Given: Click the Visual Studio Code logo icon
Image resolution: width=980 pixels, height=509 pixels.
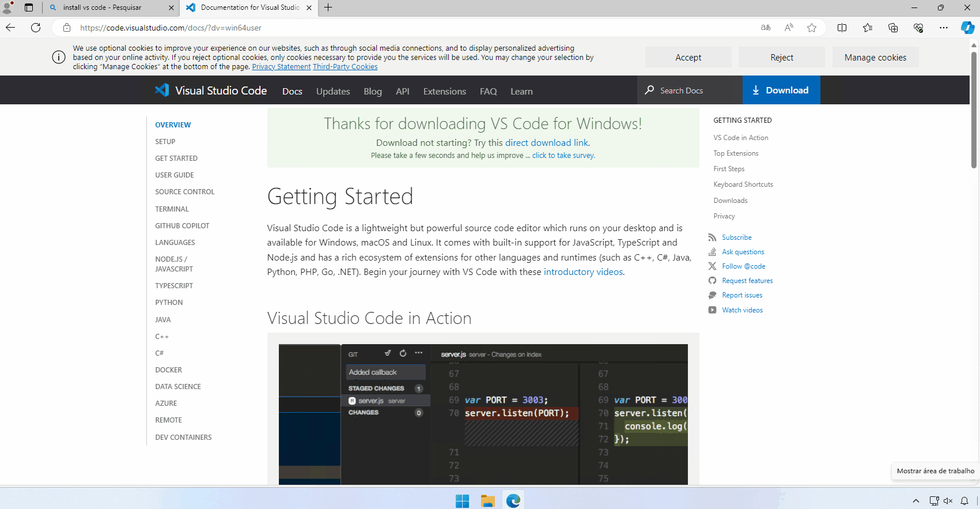Looking at the screenshot, I should tap(162, 90).
